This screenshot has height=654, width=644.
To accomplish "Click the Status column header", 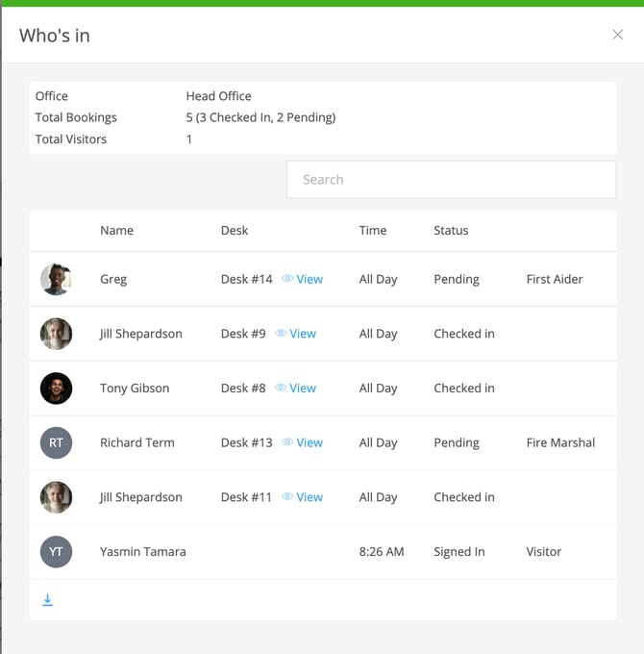I will coord(451,231).
